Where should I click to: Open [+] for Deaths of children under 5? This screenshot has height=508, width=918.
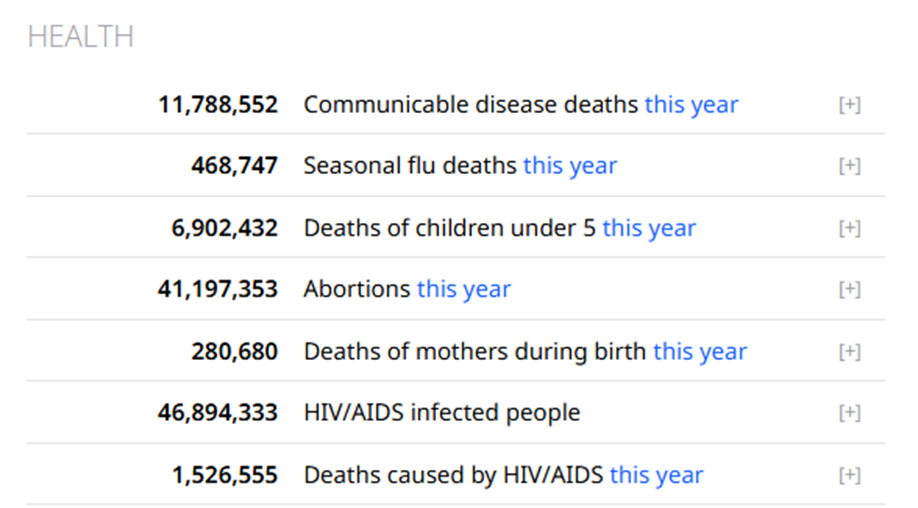tap(849, 228)
